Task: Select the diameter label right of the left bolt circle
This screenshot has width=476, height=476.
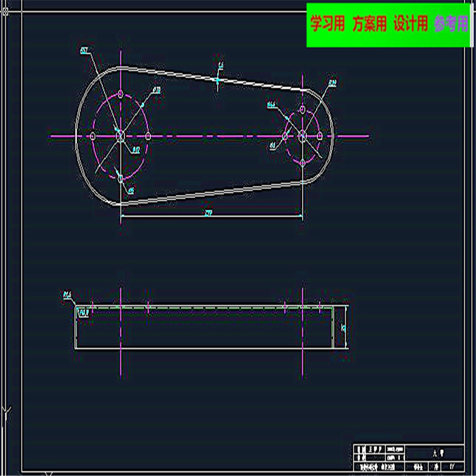Action: pos(157,90)
